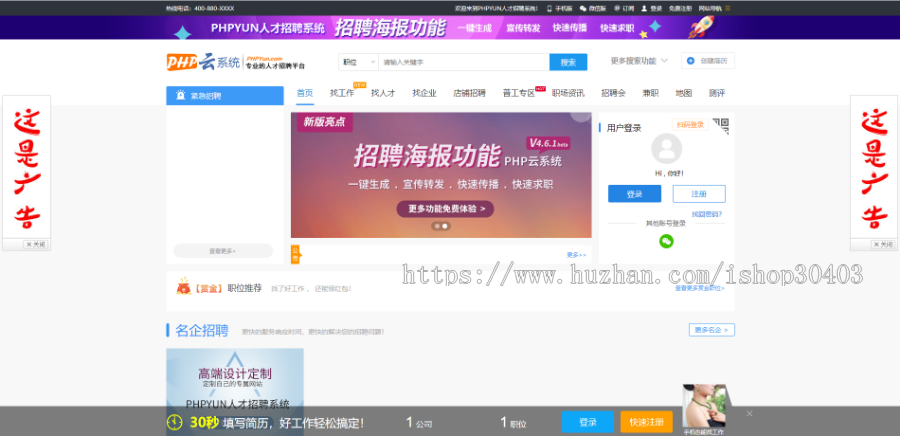Click the default user avatar

(x=666, y=149)
